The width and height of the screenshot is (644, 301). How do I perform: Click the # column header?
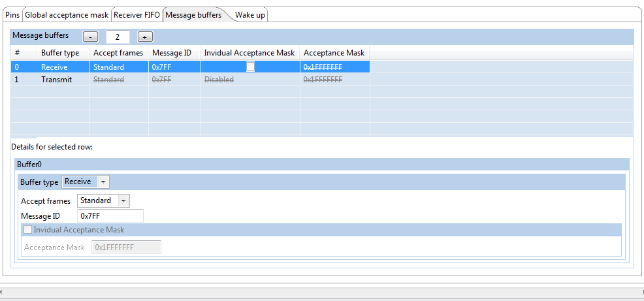pyautogui.click(x=24, y=53)
